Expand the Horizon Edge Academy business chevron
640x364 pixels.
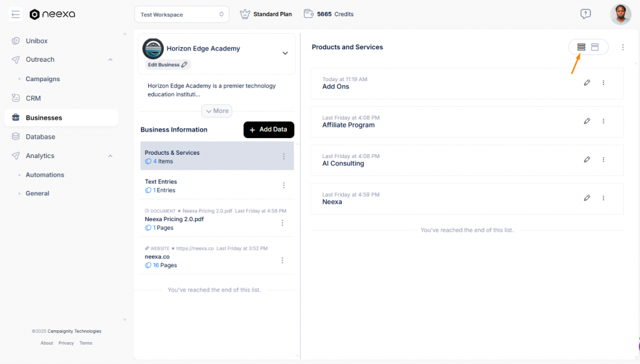[285, 53]
